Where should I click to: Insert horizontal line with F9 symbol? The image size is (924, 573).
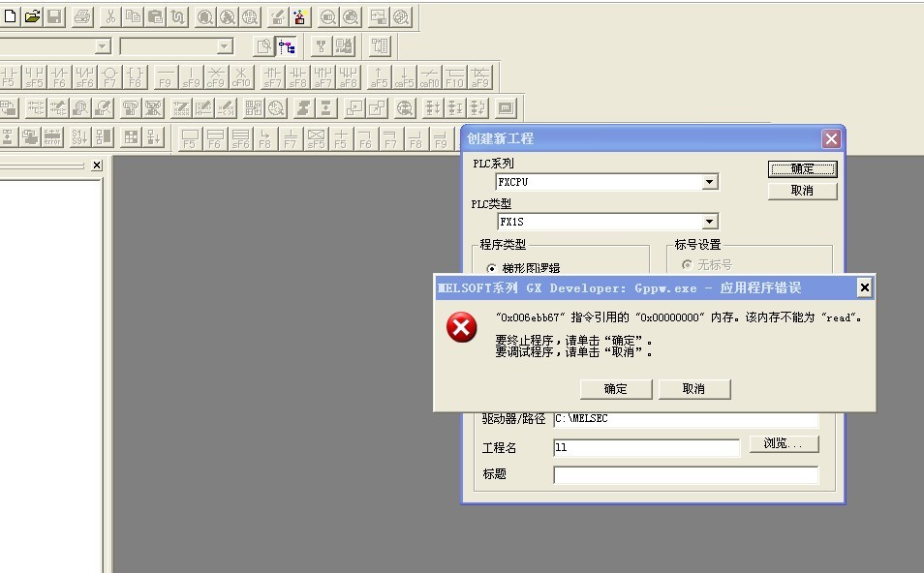166,77
